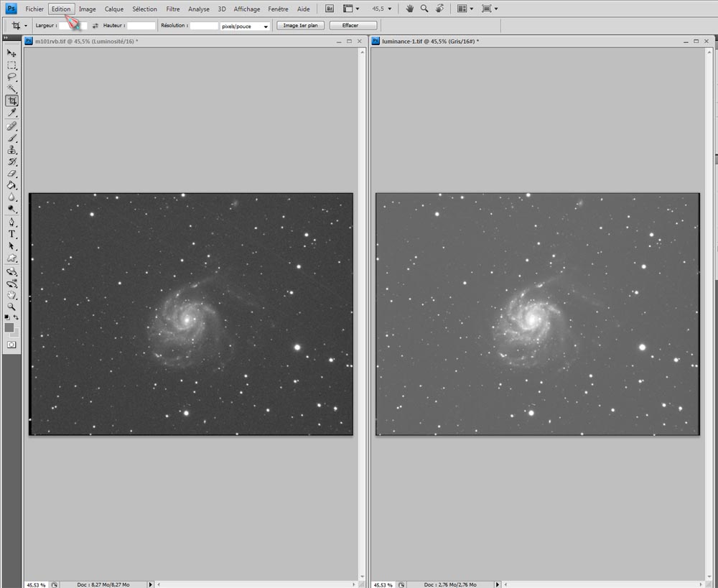
Task: Click the foreground color swatch
Action: click(x=9, y=327)
